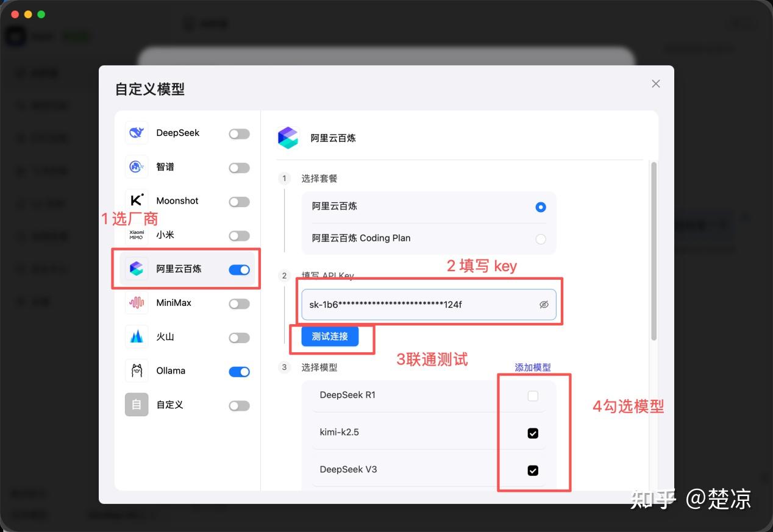Click the 自定义 gray square icon
The height and width of the screenshot is (532, 773).
coord(137,405)
